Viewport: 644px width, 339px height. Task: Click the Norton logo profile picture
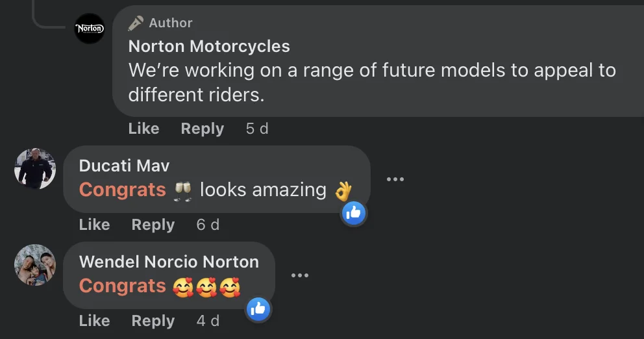(90, 29)
